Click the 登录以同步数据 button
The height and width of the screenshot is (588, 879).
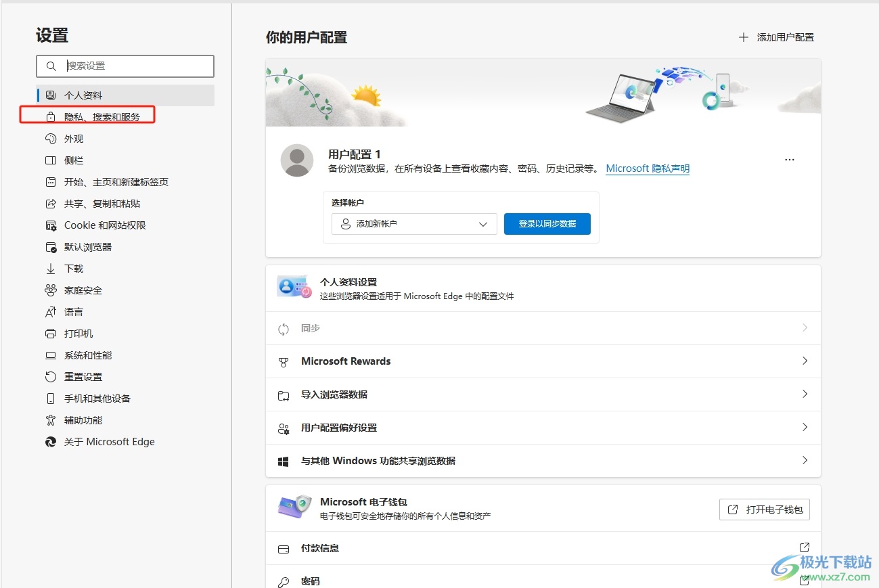[547, 224]
